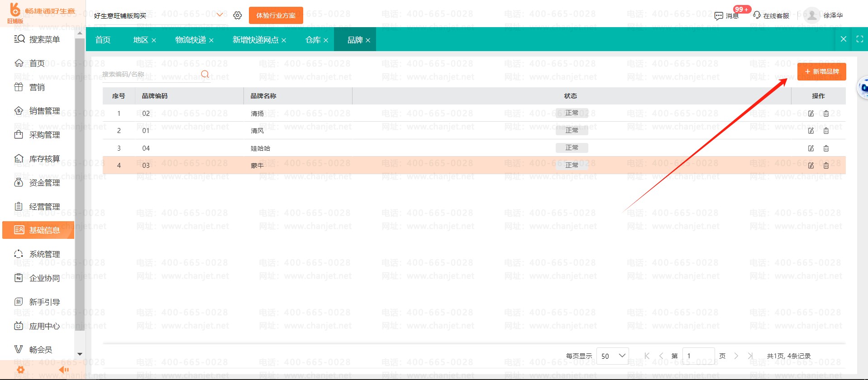868x380 pixels.
Task: Click the settings gear beside product selector
Action: (238, 15)
